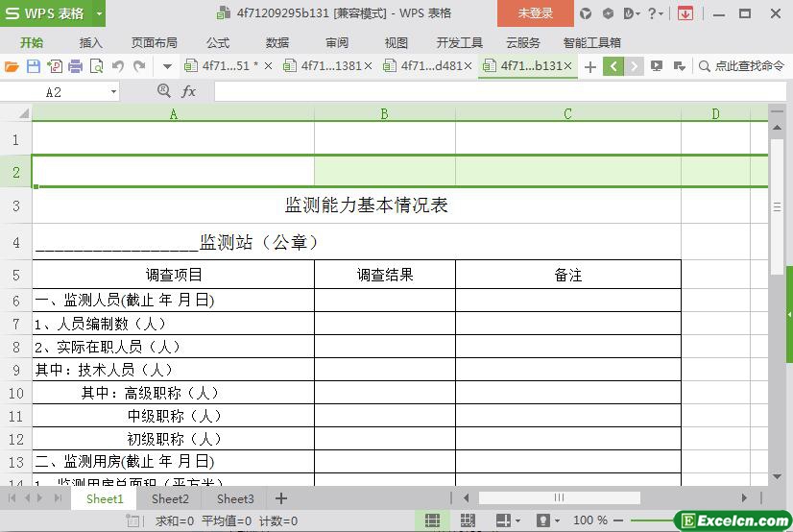Click into the formula bar input

(499, 92)
